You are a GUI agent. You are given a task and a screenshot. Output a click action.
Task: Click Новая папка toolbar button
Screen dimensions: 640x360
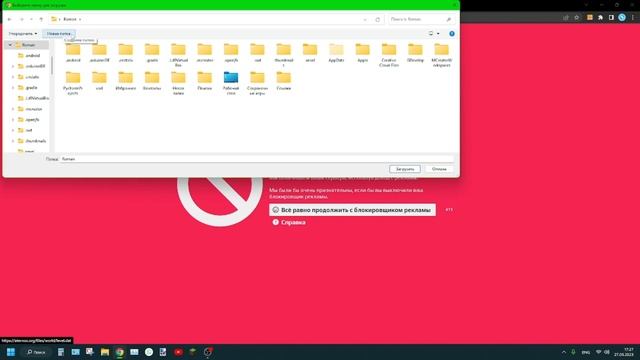tap(59, 33)
